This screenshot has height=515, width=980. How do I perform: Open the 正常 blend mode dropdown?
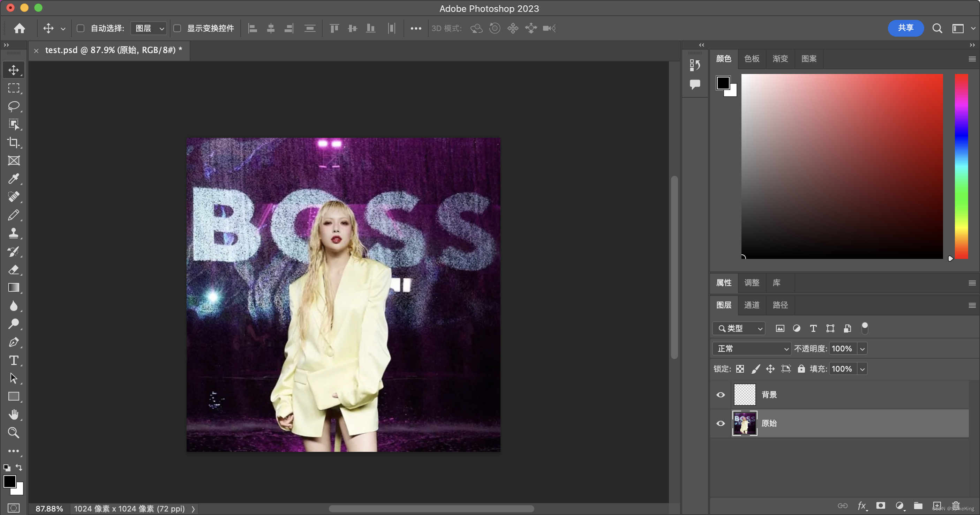[x=752, y=349]
